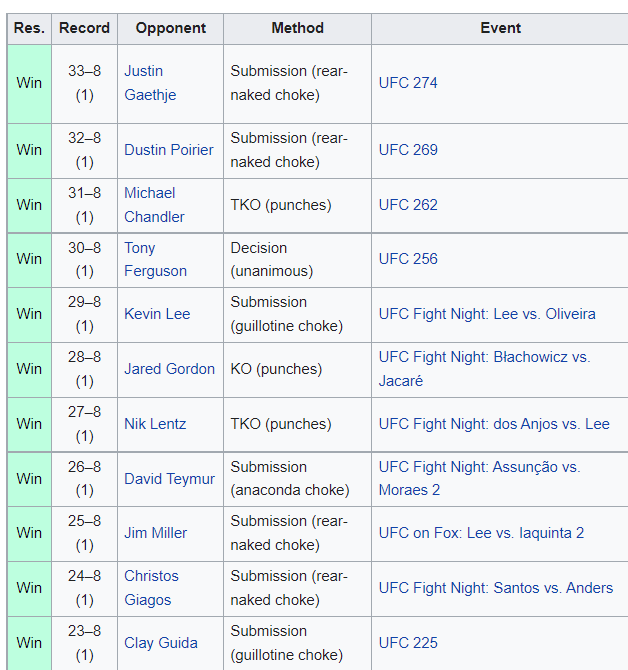The image size is (628, 670).
Task: Click the Res. column header
Action: click(x=29, y=29)
